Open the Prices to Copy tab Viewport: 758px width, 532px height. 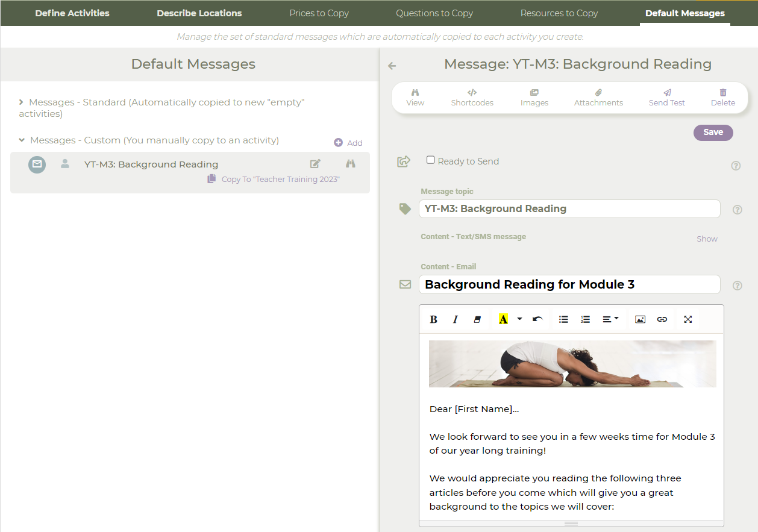click(319, 13)
